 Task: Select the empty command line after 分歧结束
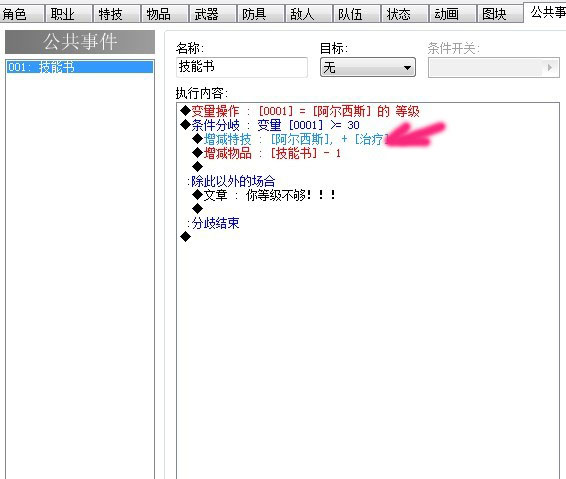[x=186, y=237]
